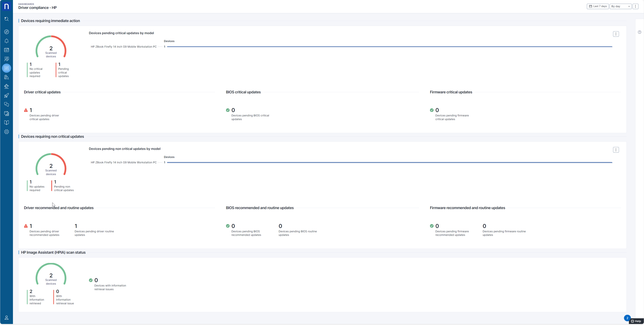Click HP ZBook Firefly label in non critical chart
Screen dimensions: 644x325
tap(123, 163)
